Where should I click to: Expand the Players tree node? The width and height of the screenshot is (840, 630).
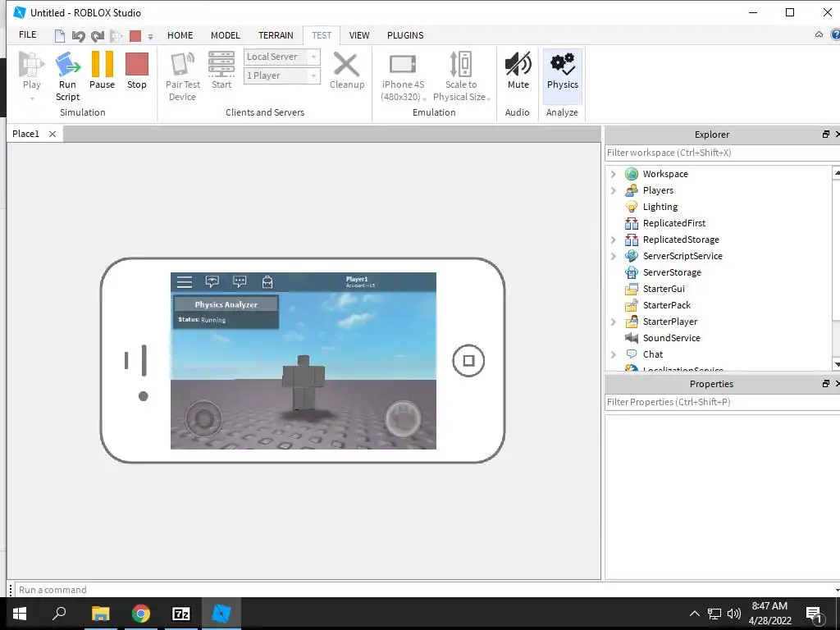pyautogui.click(x=614, y=190)
